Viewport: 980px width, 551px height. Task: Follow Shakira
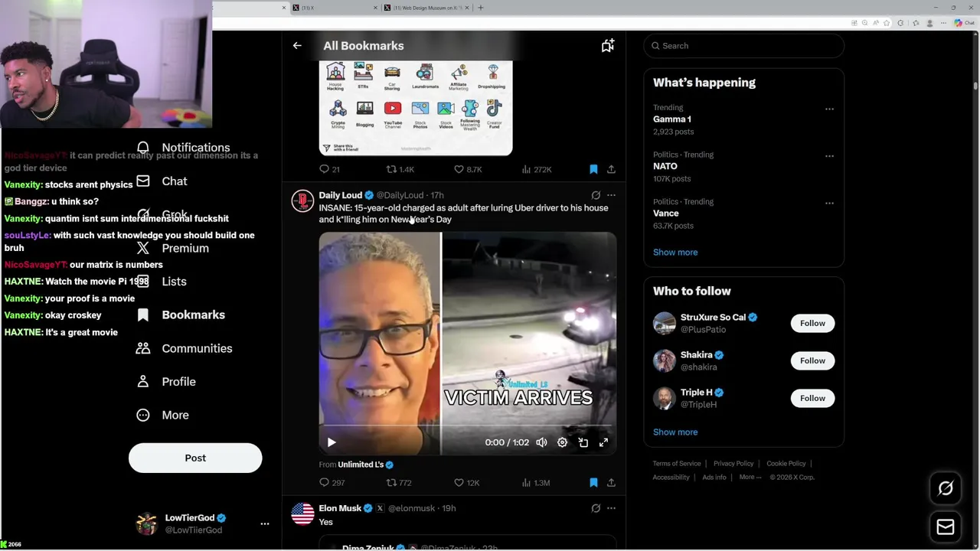pyautogui.click(x=812, y=360)
